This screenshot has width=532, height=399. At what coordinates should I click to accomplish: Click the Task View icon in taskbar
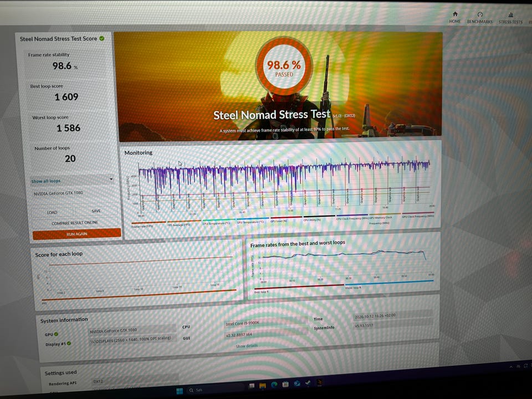pyautogui.click(x=252, y=386)
